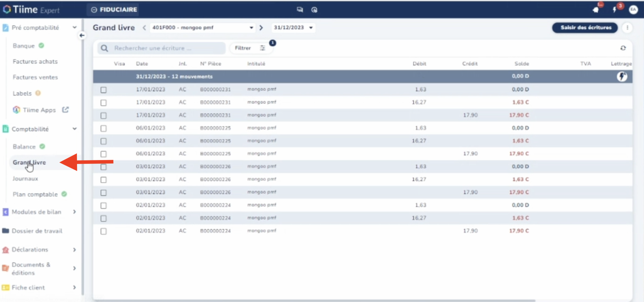
Task: Expand the Fiche client chevron
Action: tap(74, 287)
